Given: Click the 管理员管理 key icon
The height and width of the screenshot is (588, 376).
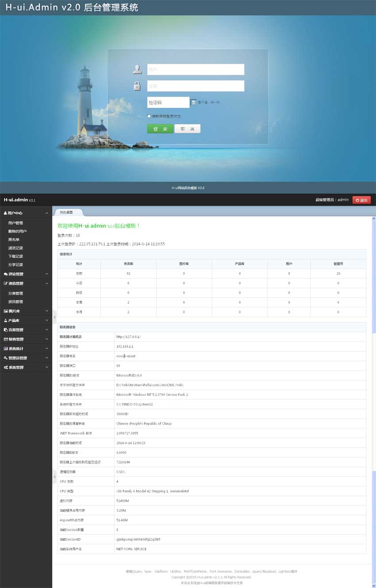Looking at the screenshot, I should click(x=5, y=357).
